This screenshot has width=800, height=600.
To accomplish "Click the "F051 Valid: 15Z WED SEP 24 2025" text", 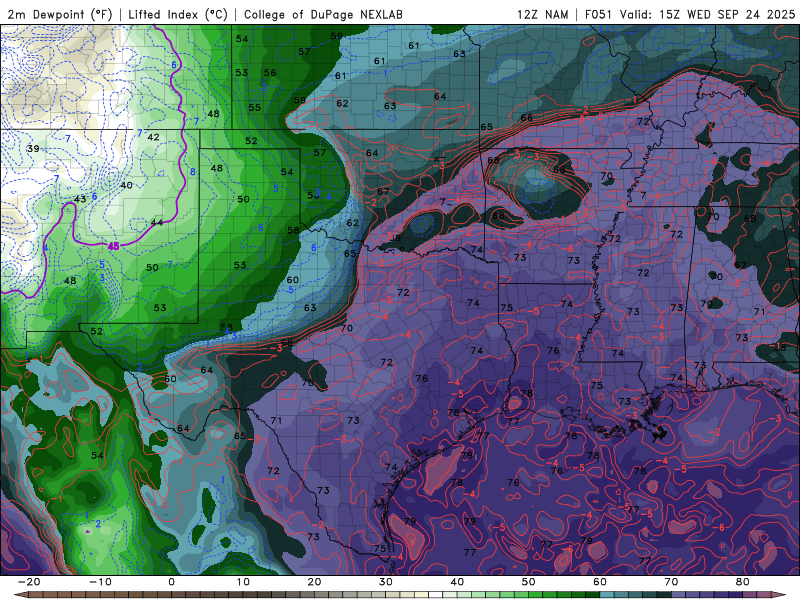I will tap(690, 14).
